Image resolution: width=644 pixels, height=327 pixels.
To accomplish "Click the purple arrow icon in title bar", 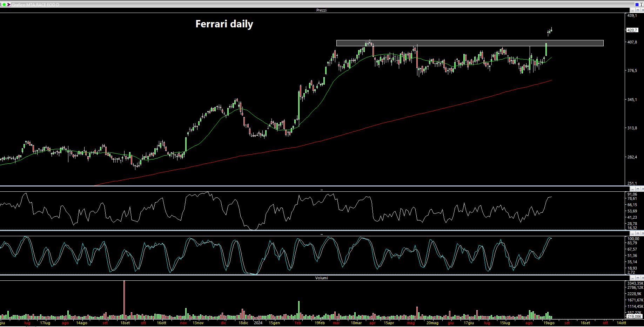I will (x=9, y=5).
